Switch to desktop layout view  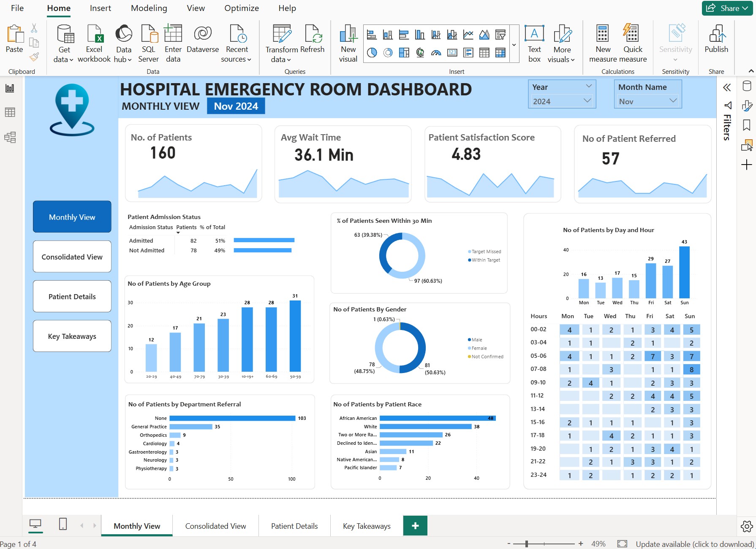point(35,524)
